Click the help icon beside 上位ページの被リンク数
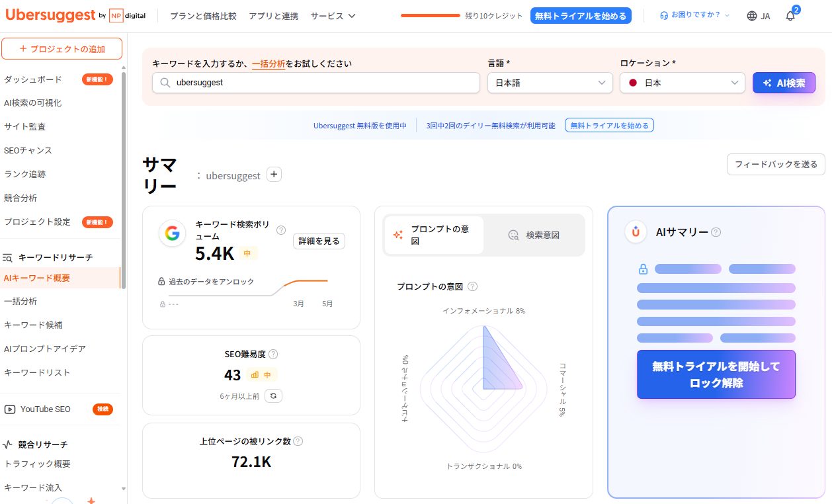832x504 pixels. (x=298, y=441)
